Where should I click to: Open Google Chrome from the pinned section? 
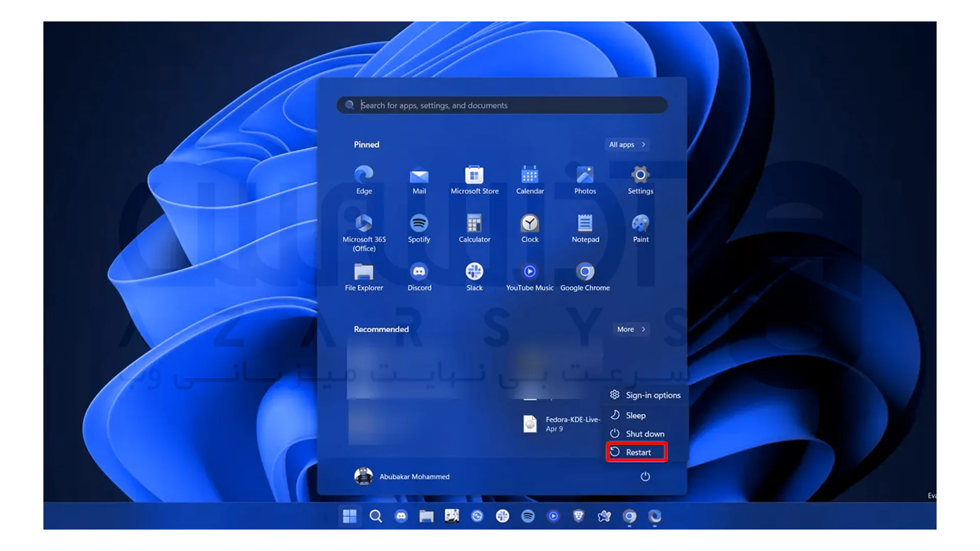click(585, 277)
